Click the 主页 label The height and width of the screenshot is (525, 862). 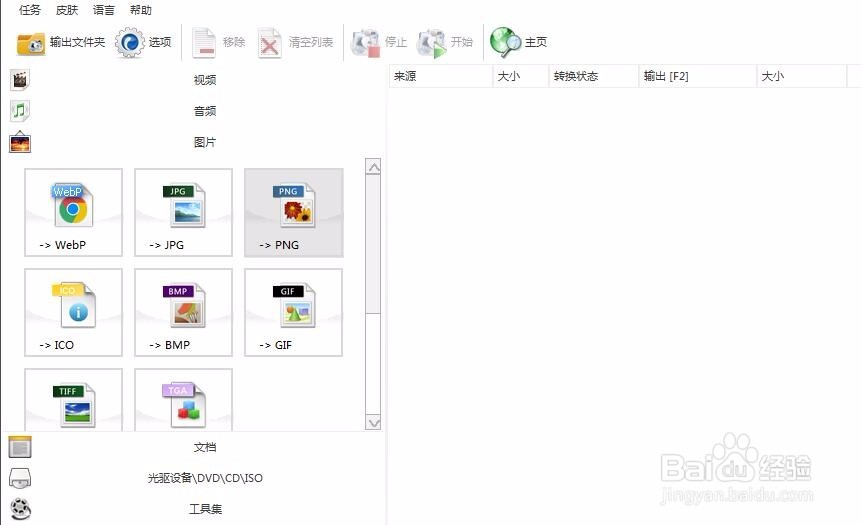pos(536,42)
